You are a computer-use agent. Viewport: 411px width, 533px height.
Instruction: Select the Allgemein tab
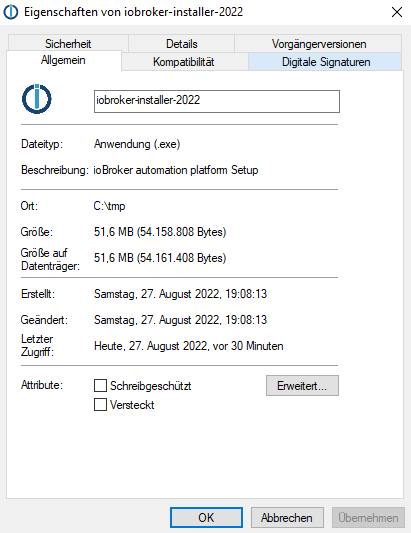tap(64, 60)
